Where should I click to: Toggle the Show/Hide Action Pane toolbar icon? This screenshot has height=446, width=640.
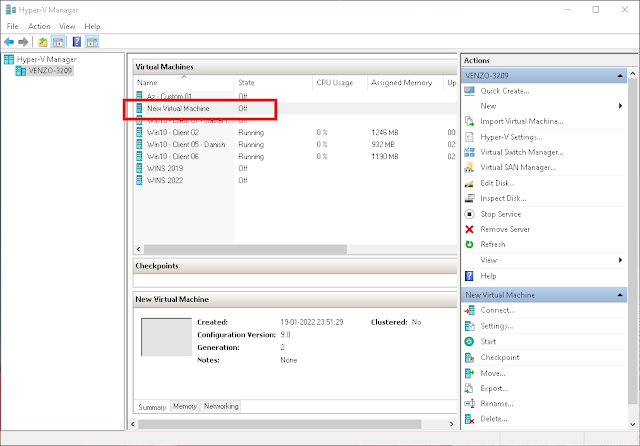click(92, 42)
